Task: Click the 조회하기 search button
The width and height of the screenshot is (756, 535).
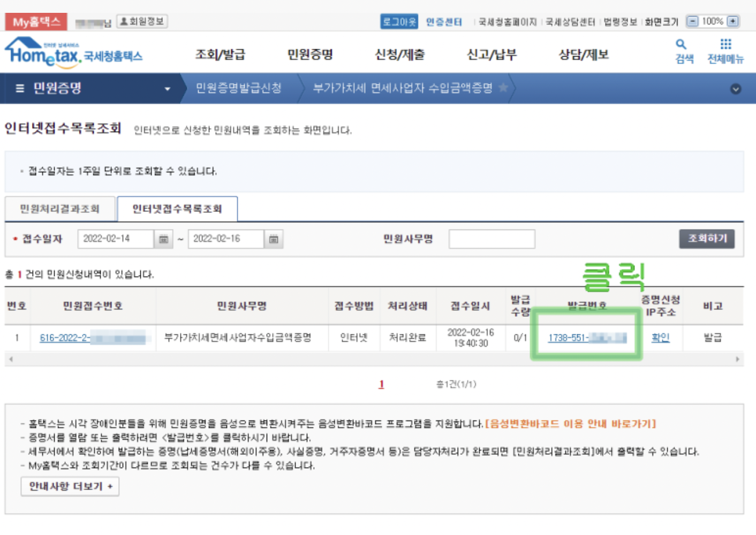Action: [x=707, y=239]
